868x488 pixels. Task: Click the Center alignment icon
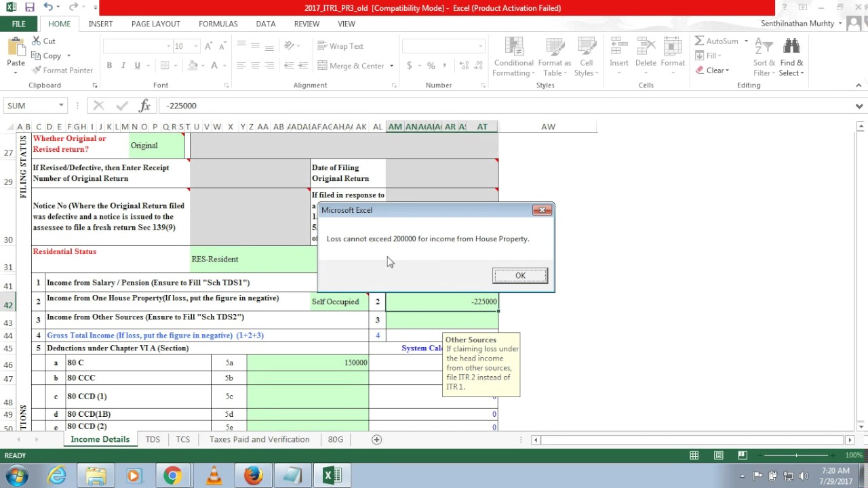(255, 66)
